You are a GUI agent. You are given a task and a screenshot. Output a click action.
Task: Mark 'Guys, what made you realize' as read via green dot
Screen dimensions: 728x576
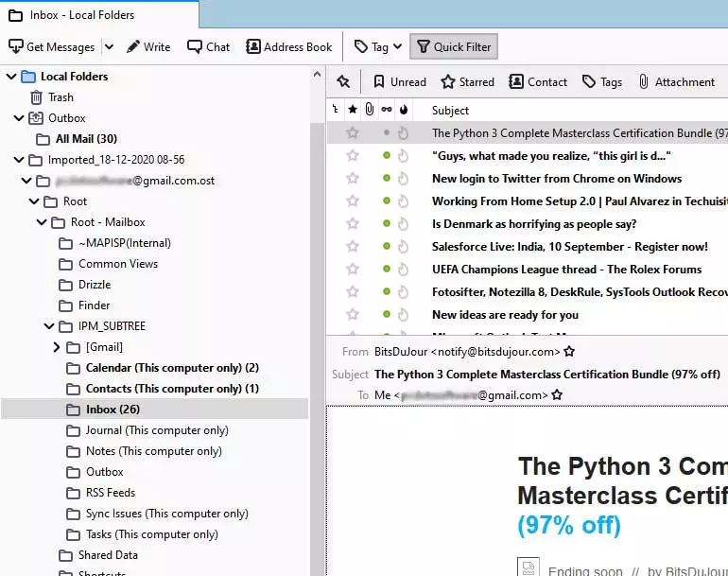[x=387, y=155]
